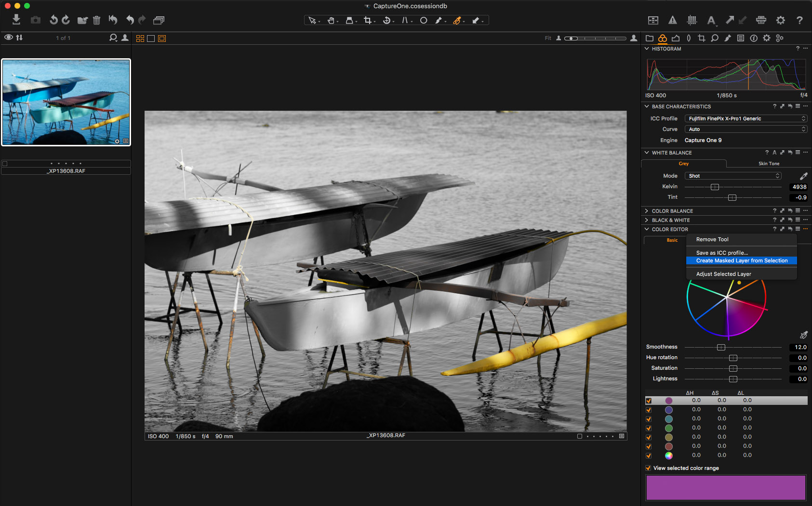Select the _XP13608.RAF thumbnail
812x506 pixels.
click(66, 102)
